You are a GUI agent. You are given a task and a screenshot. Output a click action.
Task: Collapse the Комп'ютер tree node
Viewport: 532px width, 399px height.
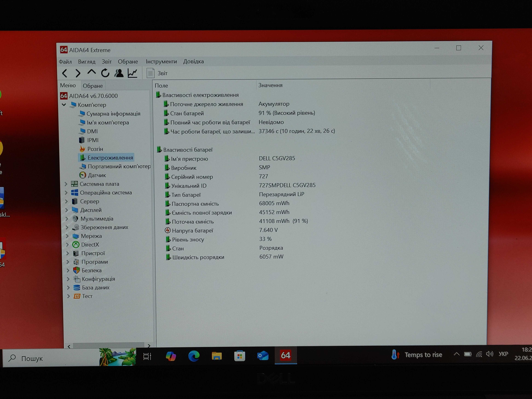pyautogui.click(x=64, y=105)
